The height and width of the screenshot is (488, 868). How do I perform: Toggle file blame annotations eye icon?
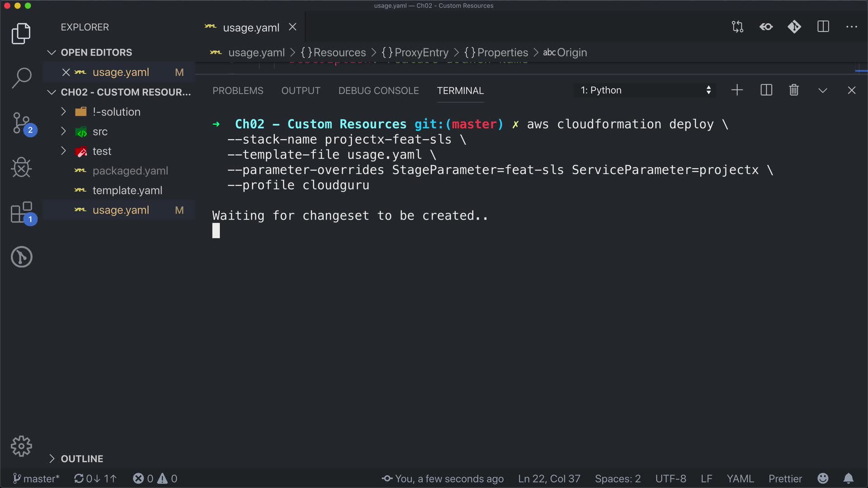pos(766,27)
